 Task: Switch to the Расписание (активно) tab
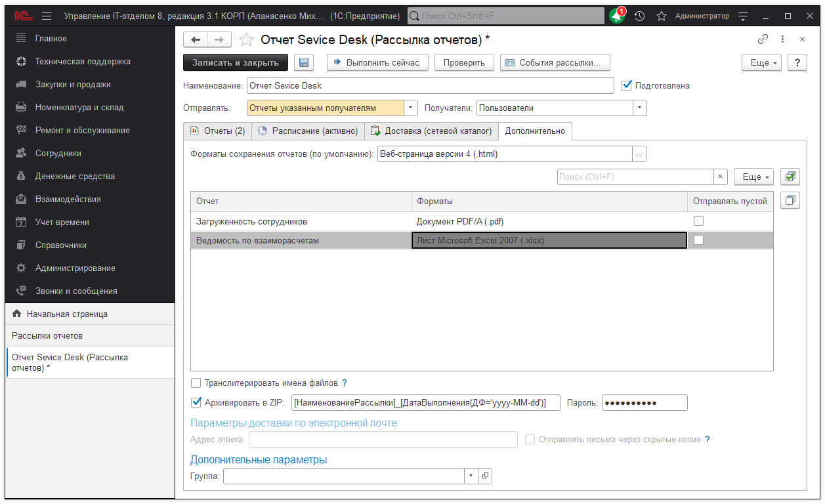point(308,131)
